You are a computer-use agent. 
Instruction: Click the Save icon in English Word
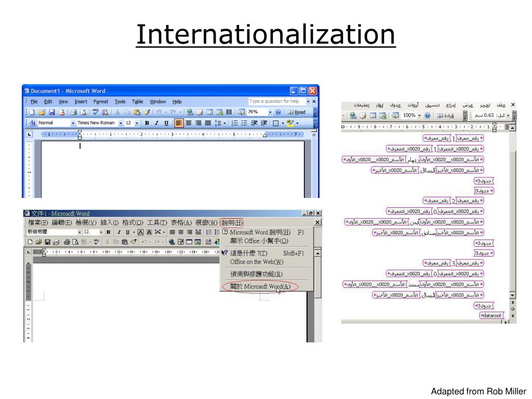pos(52,112)
